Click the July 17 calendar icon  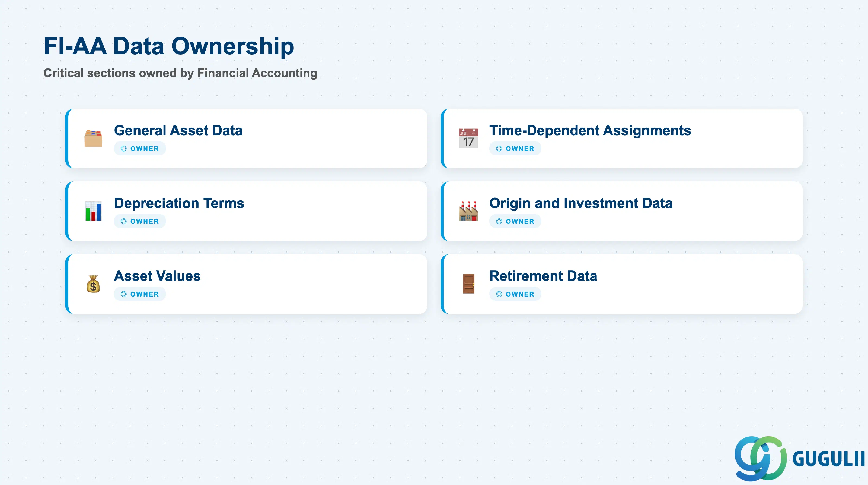point(468,138)
